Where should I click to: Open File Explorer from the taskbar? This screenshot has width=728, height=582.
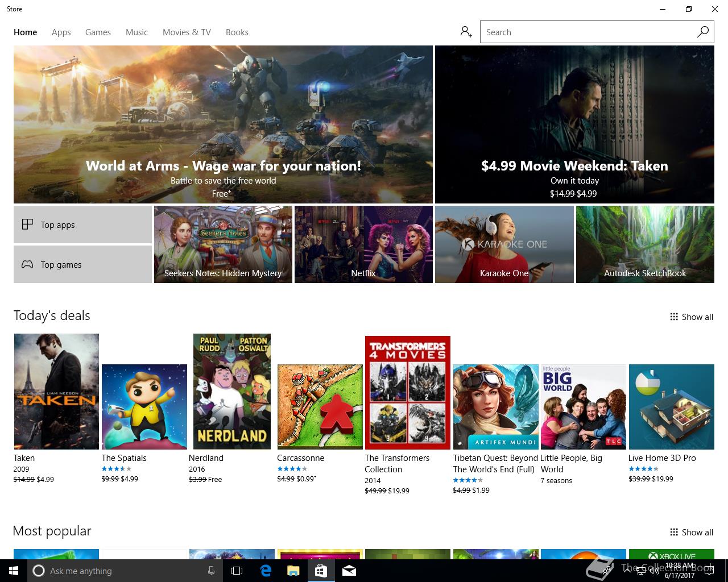pyautogui.click(x=293, y=571)
